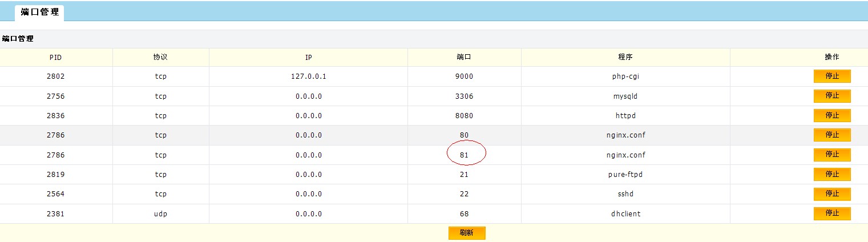
Task: Select PID 2381 cell
Action: [x=56, y=214]
